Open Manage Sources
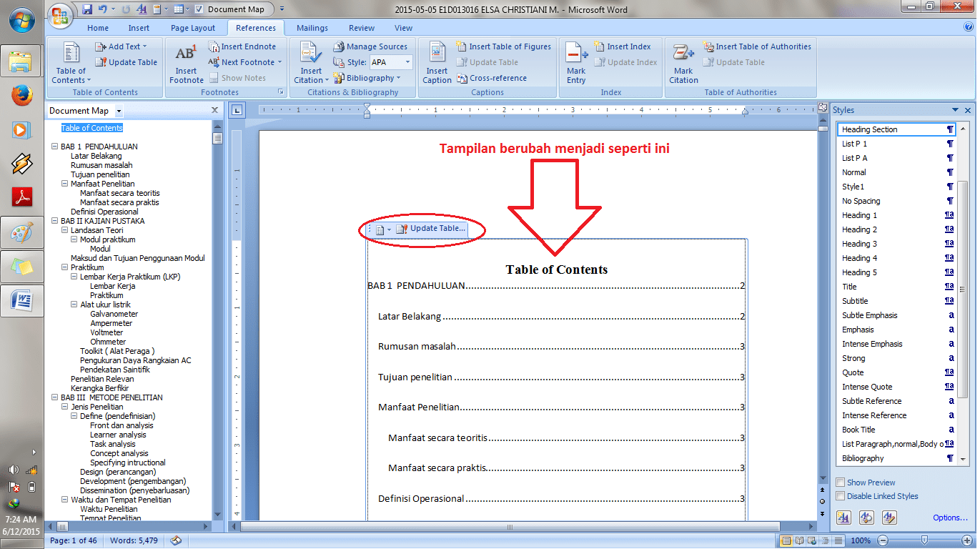The height and width of the screenshot is (549, 980). tap(371, 46)
